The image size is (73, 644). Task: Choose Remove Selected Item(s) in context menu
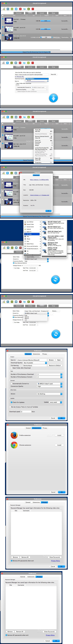pos(44,137)
